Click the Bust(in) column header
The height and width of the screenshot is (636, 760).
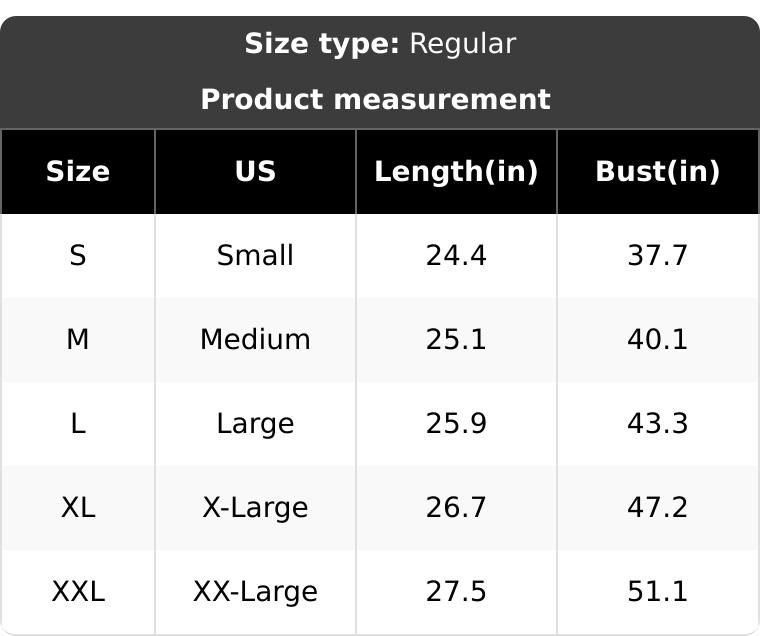[x=657, y=171]
